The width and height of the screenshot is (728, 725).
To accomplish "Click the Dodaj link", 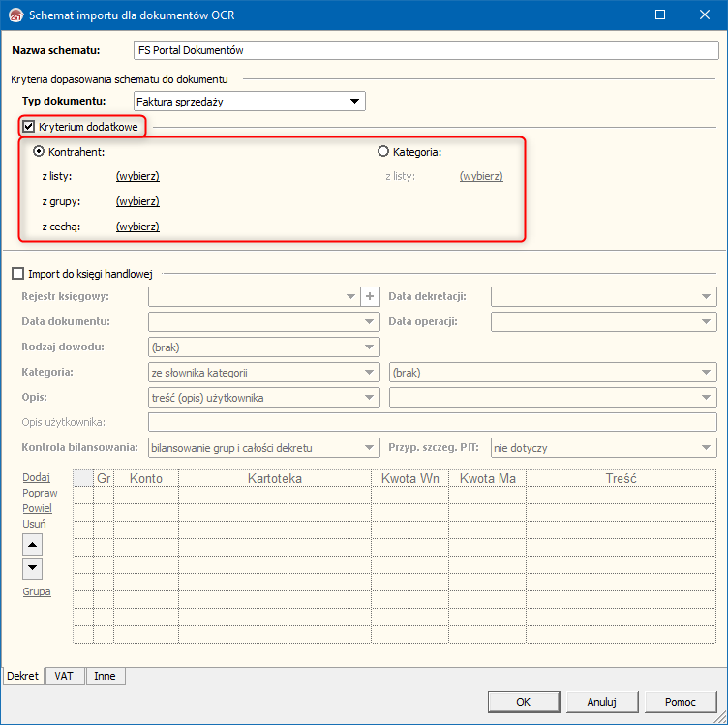I will click(36, 477).
